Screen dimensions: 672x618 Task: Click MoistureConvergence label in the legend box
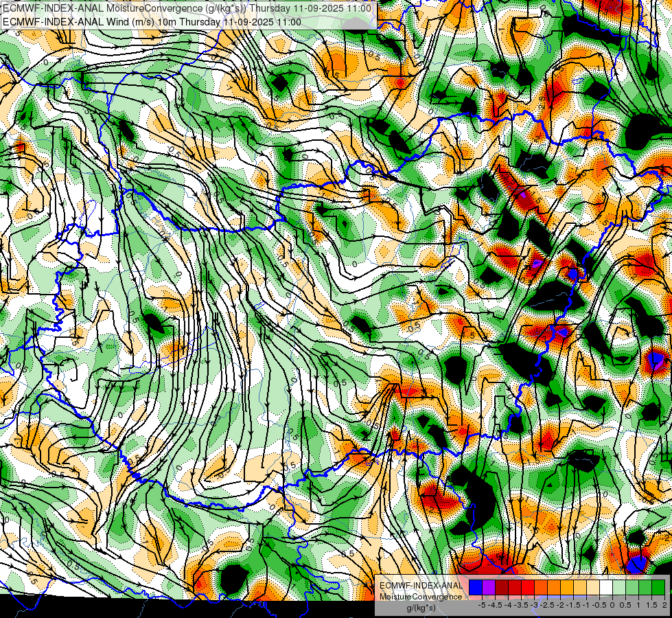pyautogui.click(x=421, y=597)
